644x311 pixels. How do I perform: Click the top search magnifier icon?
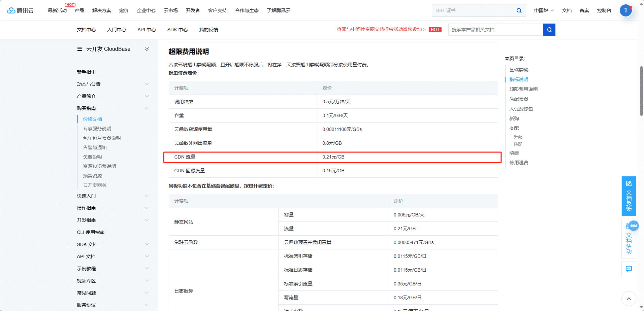[x=519, y=10]
